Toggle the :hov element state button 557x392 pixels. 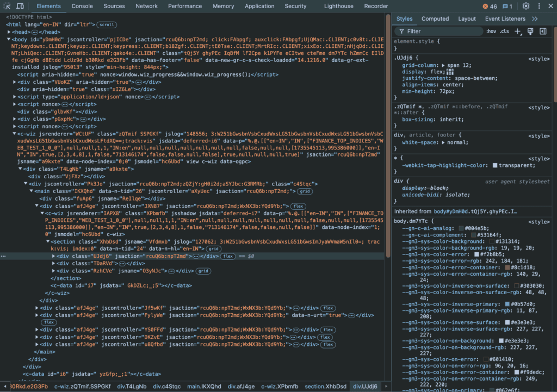[491, 31]
